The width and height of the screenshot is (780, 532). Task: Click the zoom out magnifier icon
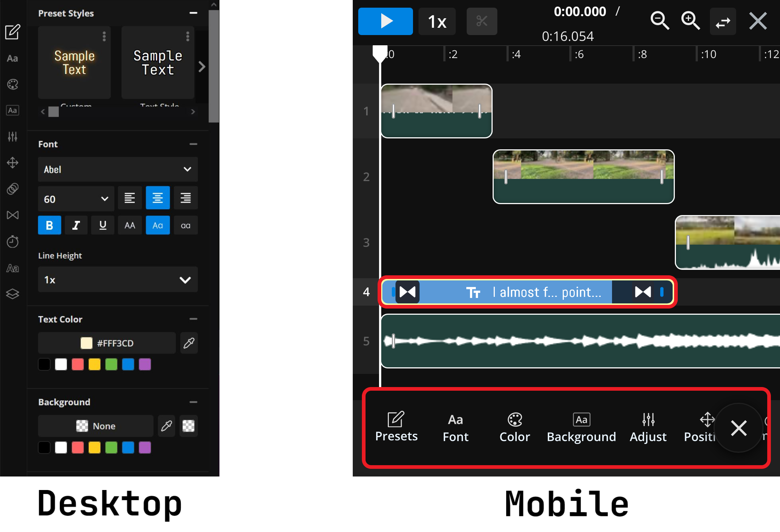click(x=659, y=21)
